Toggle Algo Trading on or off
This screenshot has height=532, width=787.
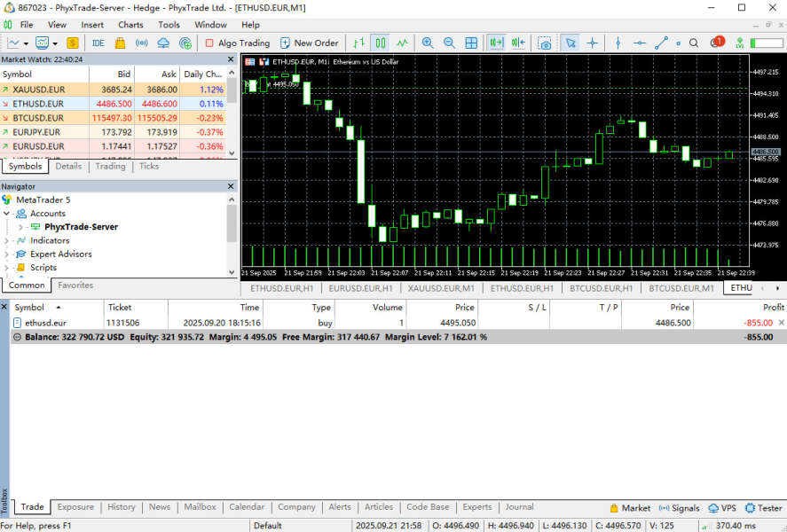(x=237, y=43)
